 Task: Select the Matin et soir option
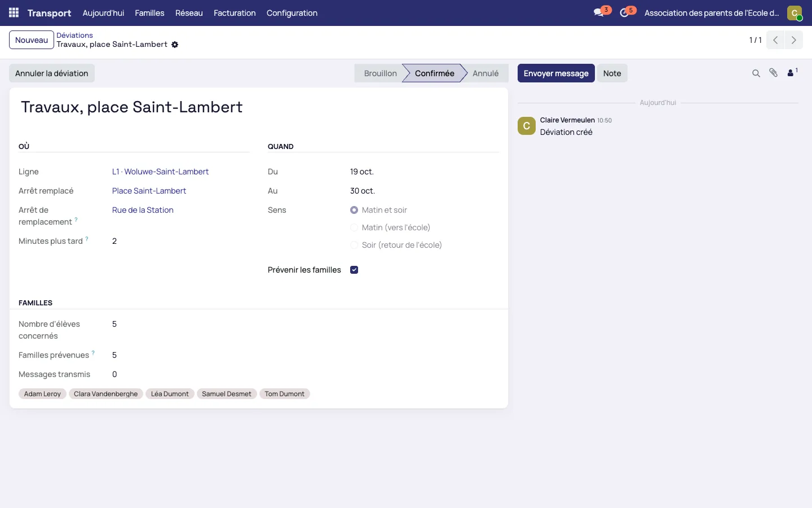tap(354, 210)
